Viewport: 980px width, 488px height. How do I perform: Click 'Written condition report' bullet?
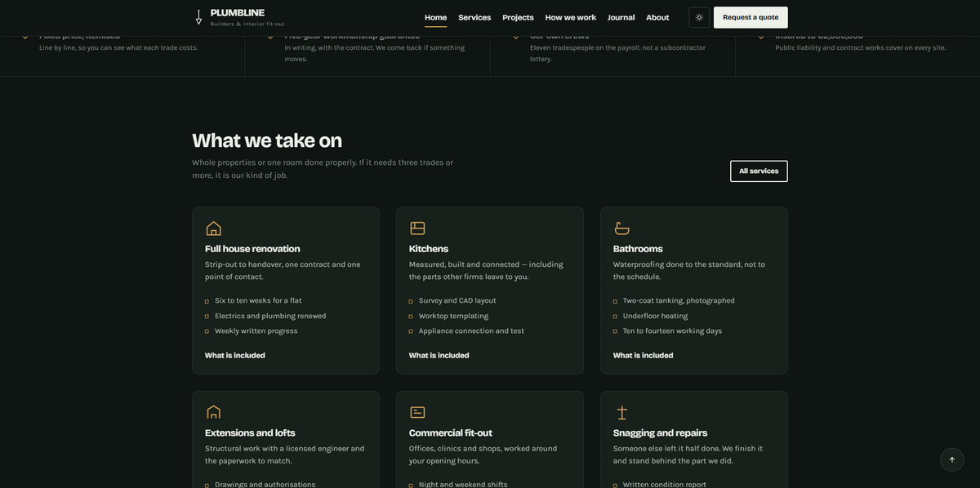[x=665, y=484]
